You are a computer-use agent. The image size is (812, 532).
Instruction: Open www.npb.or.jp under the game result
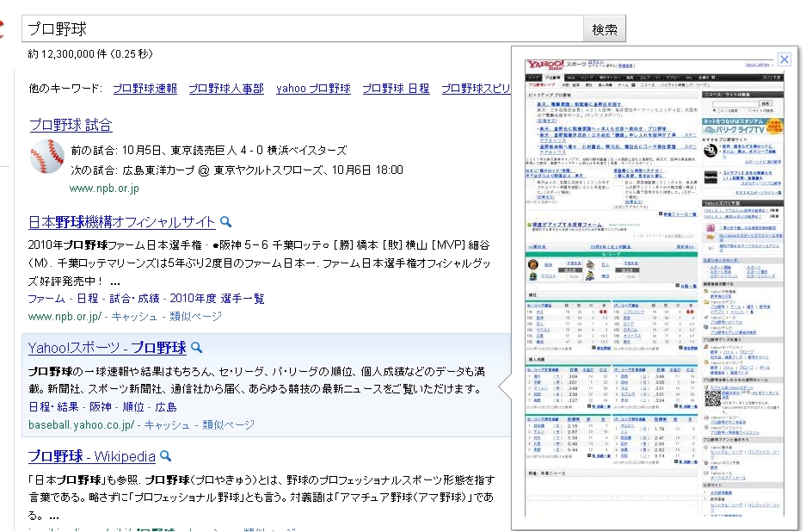(104, 189)
